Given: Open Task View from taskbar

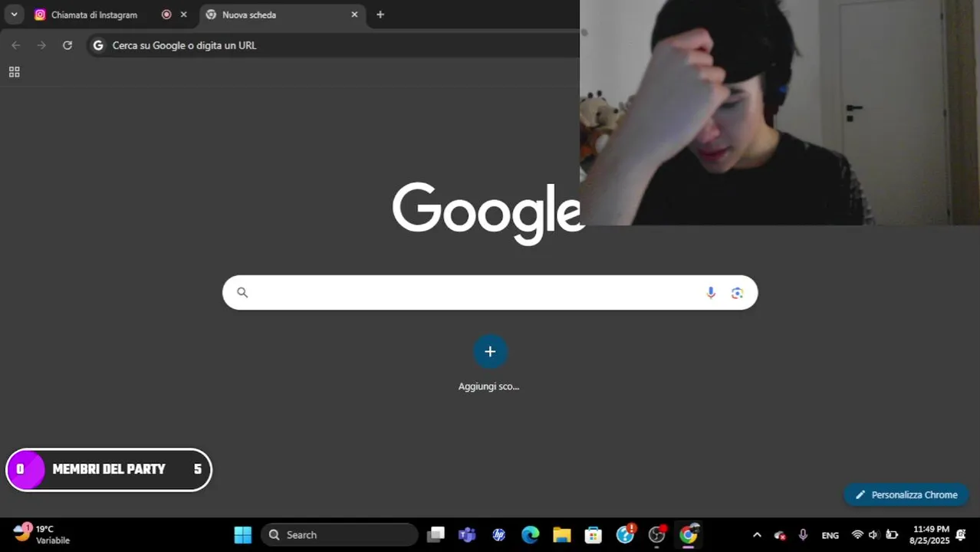Looking at the screenshot, I should tap(436, 534).
